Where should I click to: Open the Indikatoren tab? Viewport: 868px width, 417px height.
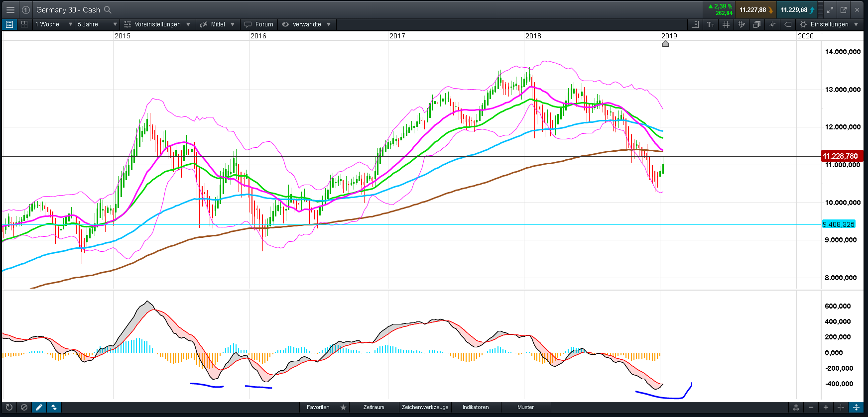coord(476,407)
